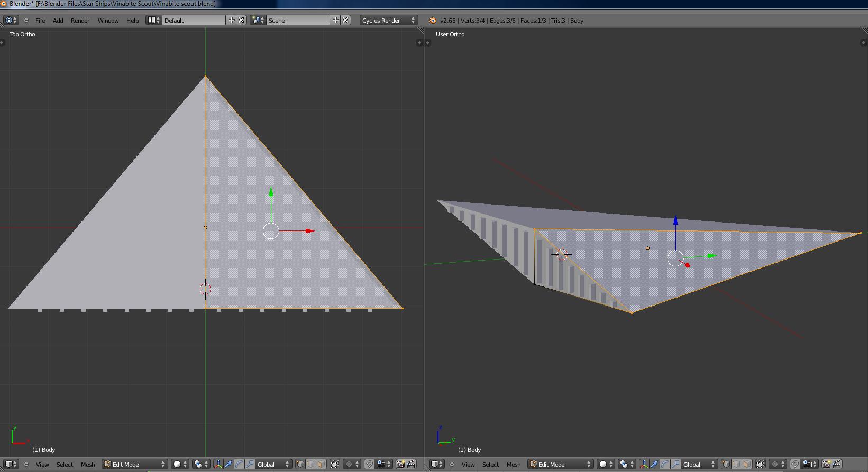Open Mesh menu in User Ortho viewport
This screenshot has height=472, width=868.
coord(514,464)
